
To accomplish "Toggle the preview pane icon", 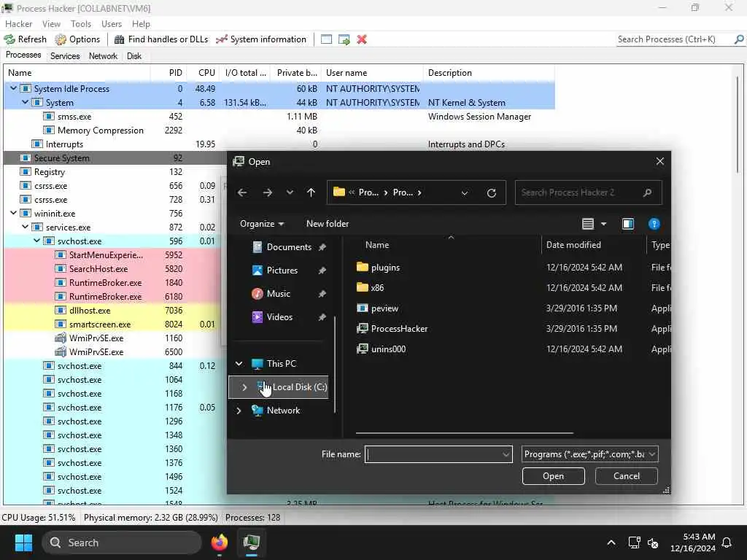I will coord(628,224).
